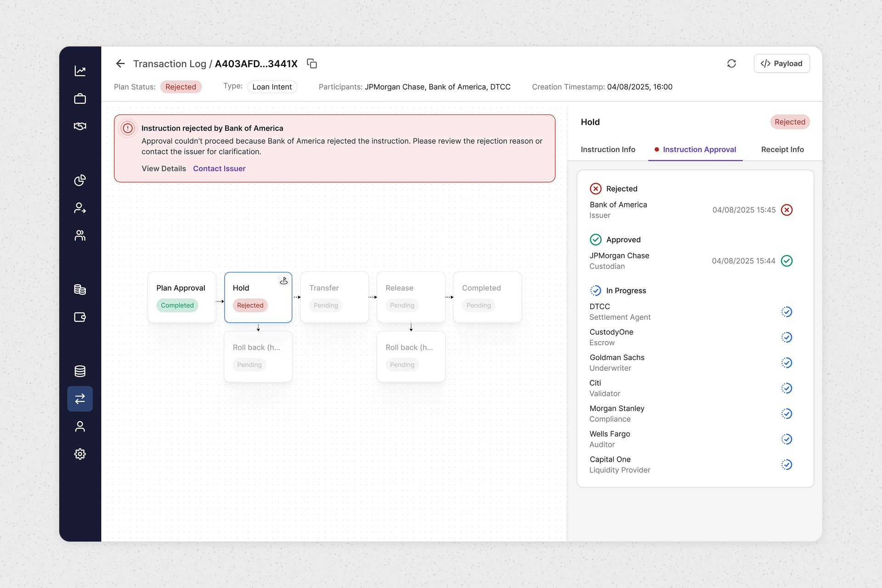Image resolution: width=882 pixels, height=588 pixels.
Task: Click the hold icon on Hold node
Action: (283, 281)
